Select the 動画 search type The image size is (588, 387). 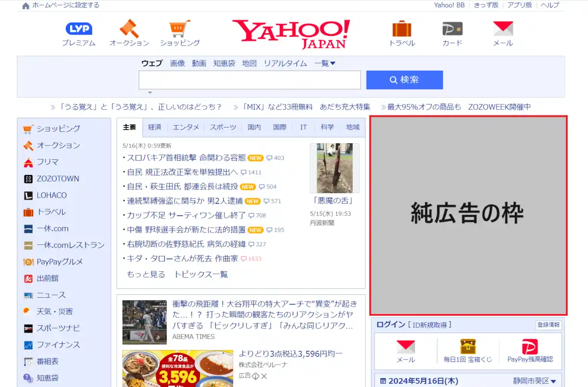[x=199, y=63]
